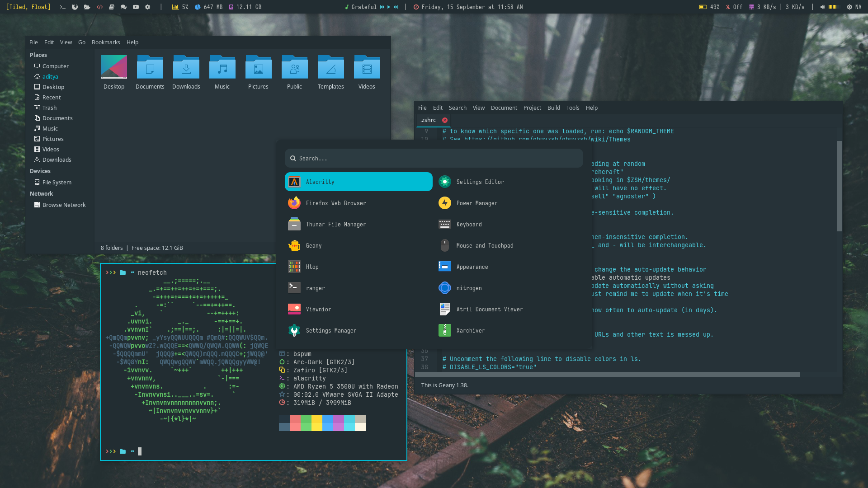Skip to next track in top bar
This screenshot has width=868, height=488.
tap(396, 7)
